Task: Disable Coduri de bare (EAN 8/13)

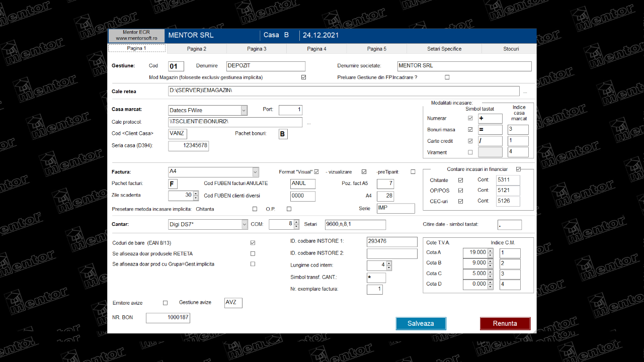Action: point(253,243)
